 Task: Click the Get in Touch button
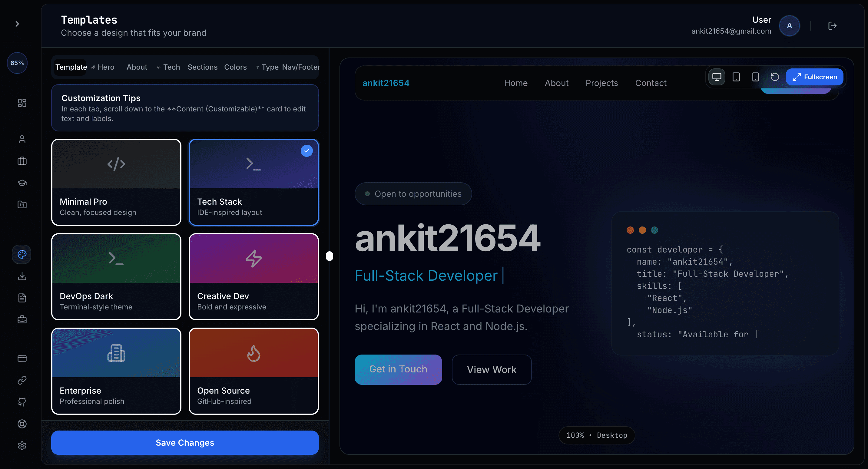tap(398, 369)
